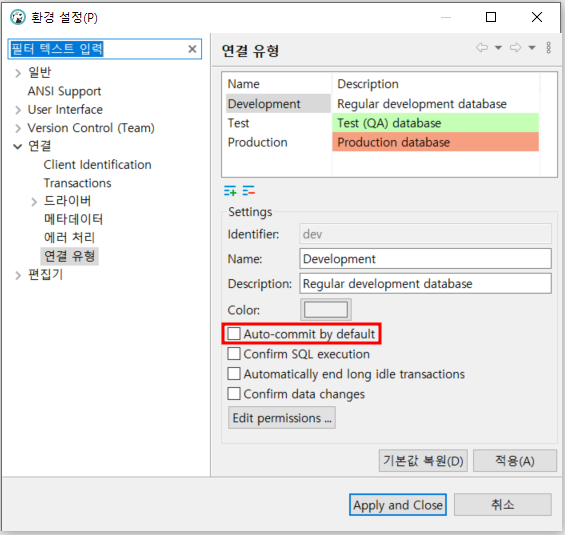Screen dimensions: 565x535
Task: Click red Production database cell
Action: pos(435,142)
